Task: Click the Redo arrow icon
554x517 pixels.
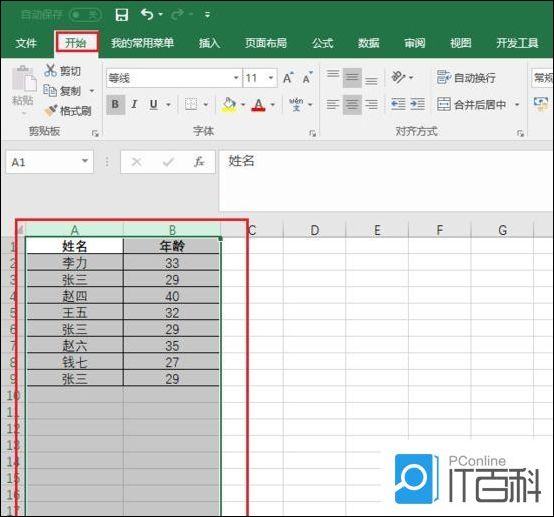Action: pos(177,14)
